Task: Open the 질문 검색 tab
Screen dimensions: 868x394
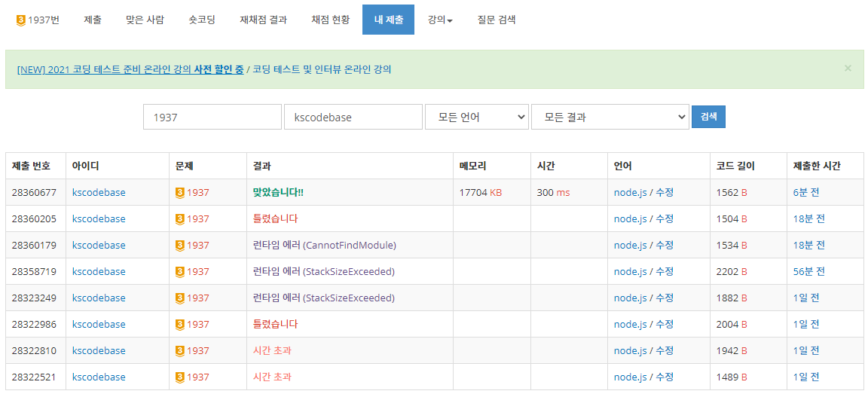Action: pos(497,20)
